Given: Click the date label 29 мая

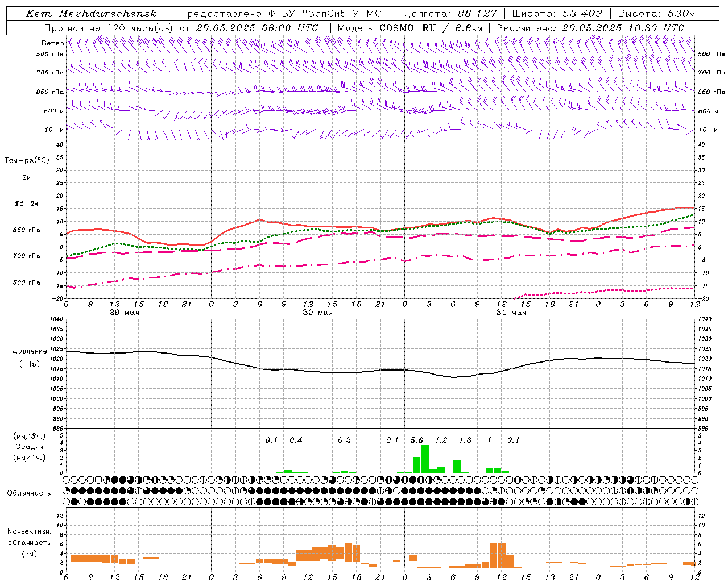Looking at the screenshot, I should point(125,312).
